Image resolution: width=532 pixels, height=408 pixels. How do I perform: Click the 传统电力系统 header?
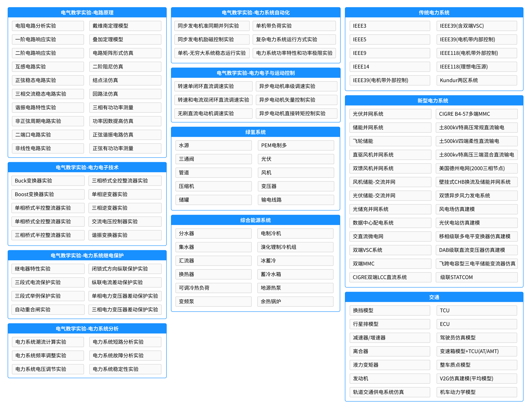434,13
